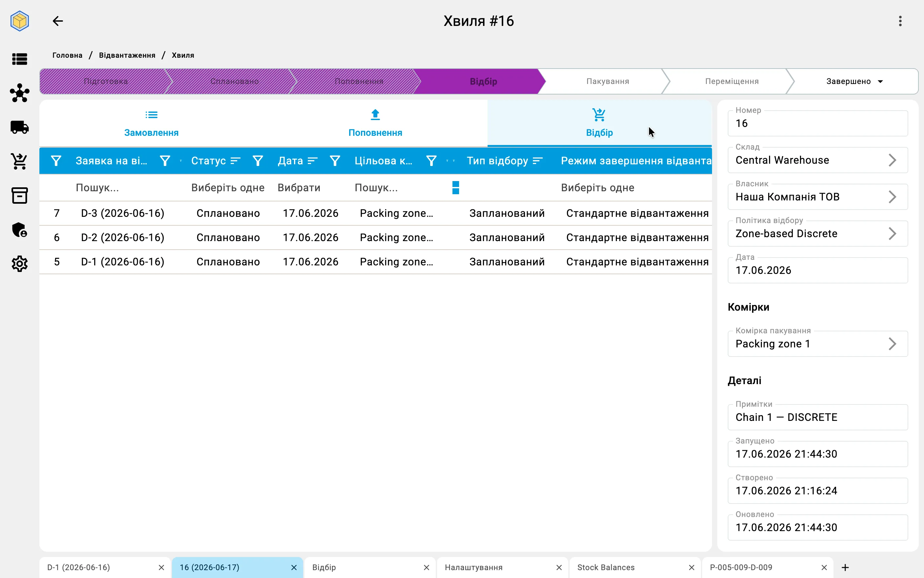Open the Статус filter Виберіть одне dropdown

(228, 188)
